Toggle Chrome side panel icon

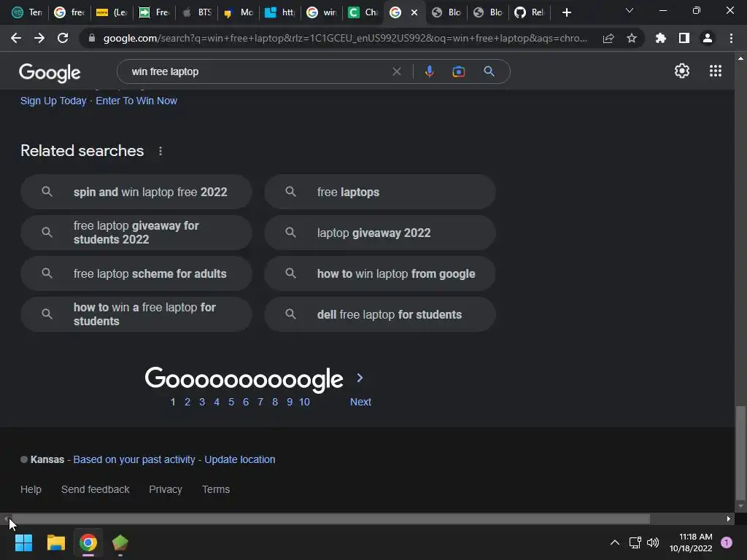[x=684, y=38]
